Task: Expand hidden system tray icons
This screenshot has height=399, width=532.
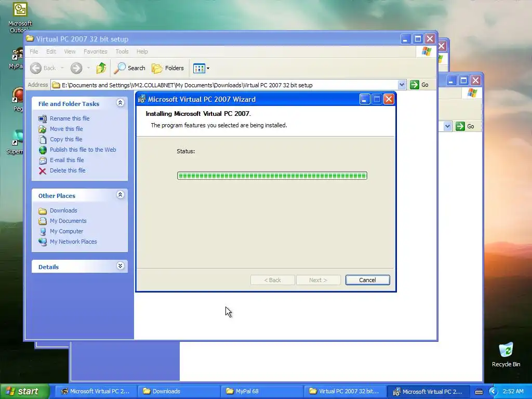Action: click(493, 392)
